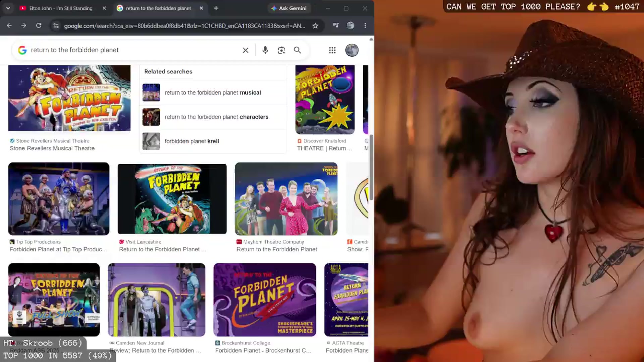Go forward to the next page
This screenshot has height=362, width=644.
point(23,25)
